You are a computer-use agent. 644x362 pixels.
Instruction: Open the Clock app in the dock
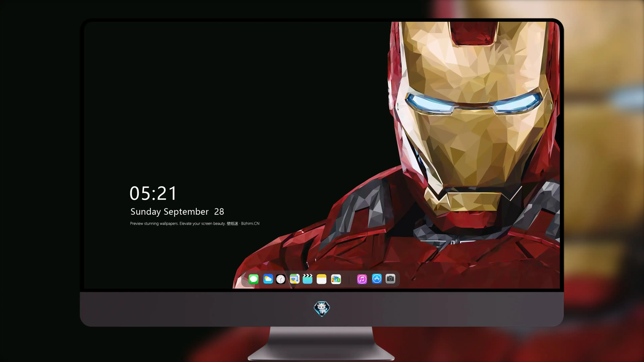tap(281, 279)
